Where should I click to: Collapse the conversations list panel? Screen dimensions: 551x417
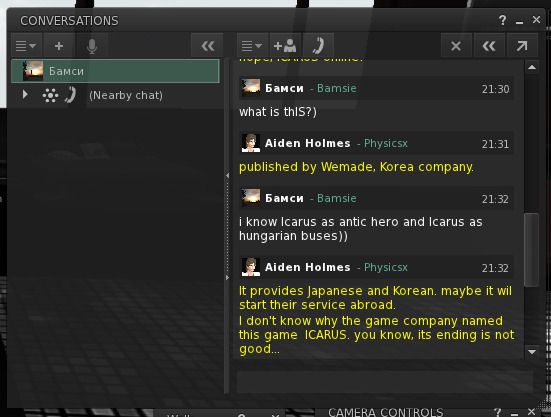[207, 46]
